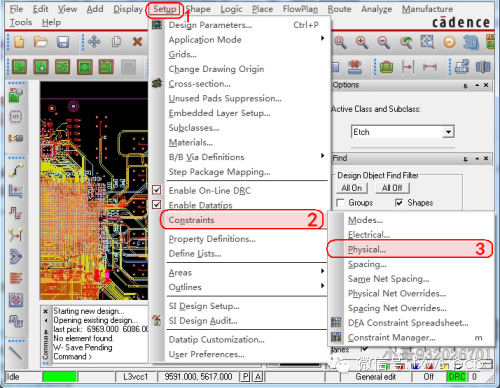
Task: Click the All Off button
Action: pos(392,188)
